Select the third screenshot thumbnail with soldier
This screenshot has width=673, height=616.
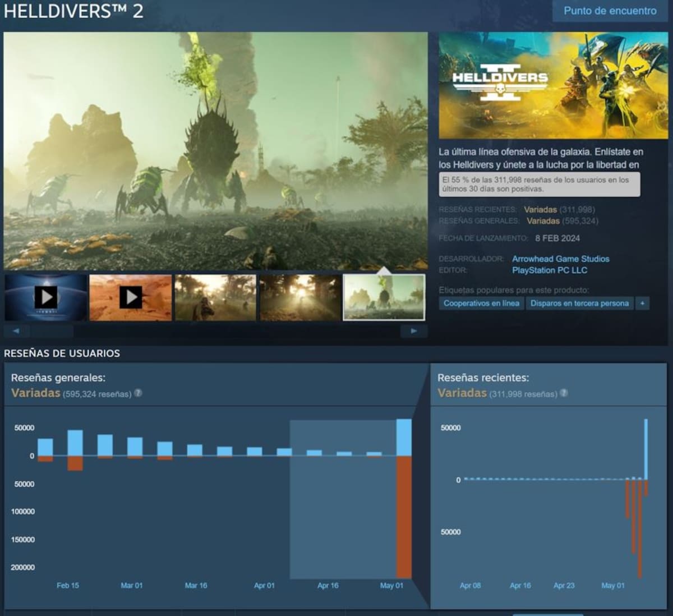click(x=215, y=297)
